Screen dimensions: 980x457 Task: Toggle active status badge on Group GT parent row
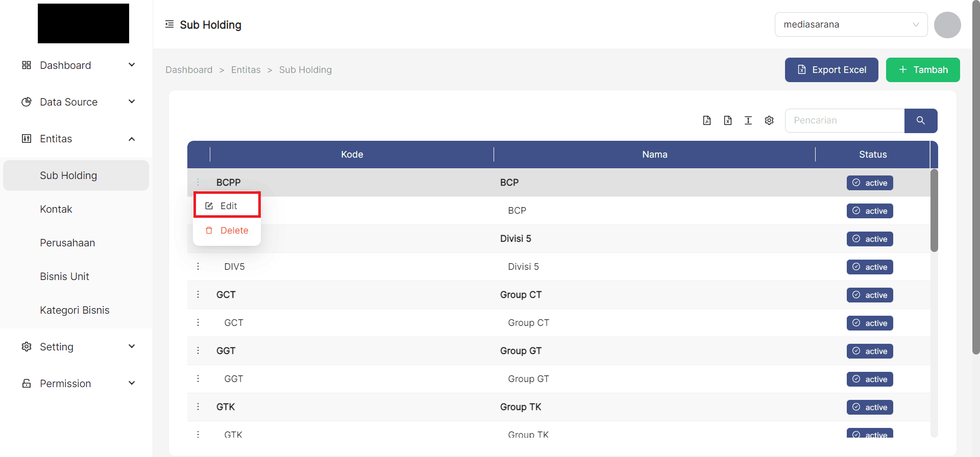click(x=870, y=351)
